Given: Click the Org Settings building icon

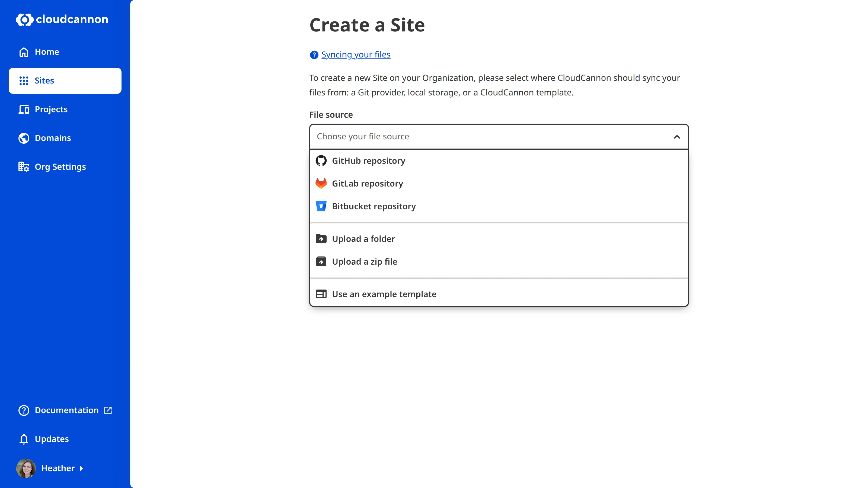Looking at the screenshot, I should 24,167.
